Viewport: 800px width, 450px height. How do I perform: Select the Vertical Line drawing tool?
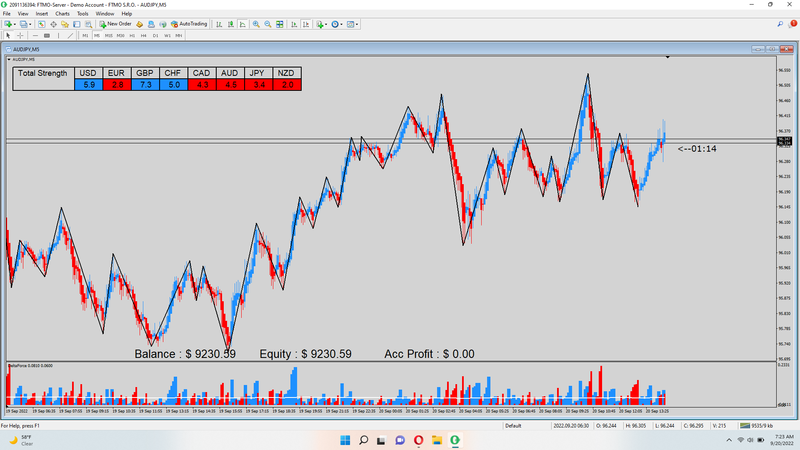[x=59, y=36]
